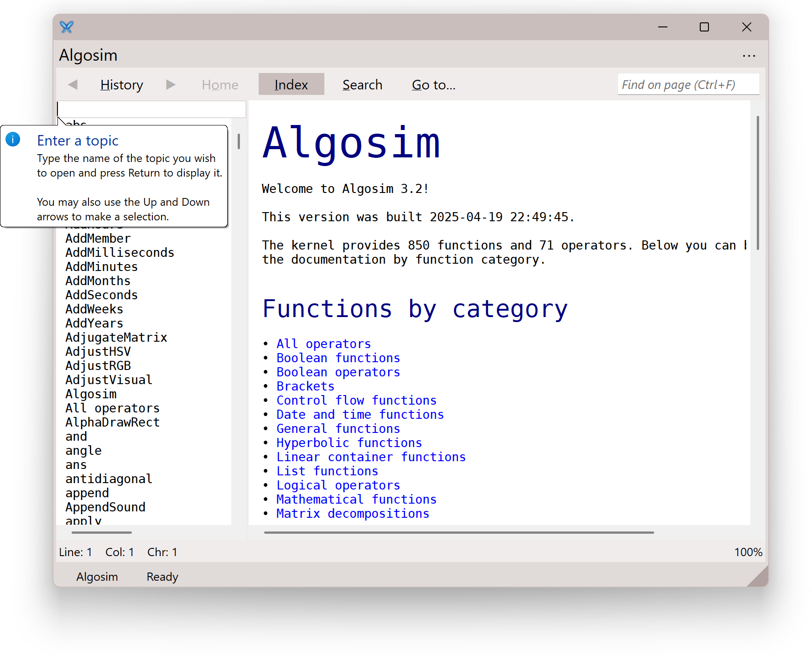Select append in the index list
The height and width of the screenshot is (656, 812).
tap(87, 493)
